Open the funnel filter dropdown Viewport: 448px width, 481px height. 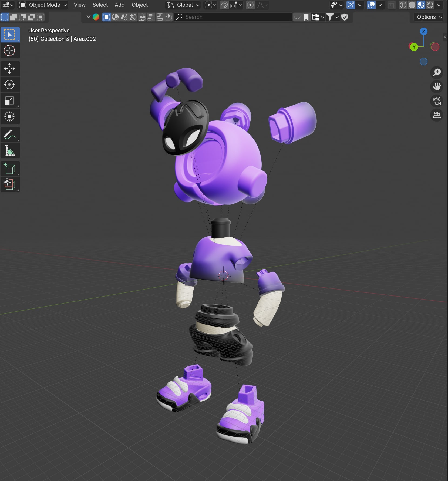tap(332, 17)
